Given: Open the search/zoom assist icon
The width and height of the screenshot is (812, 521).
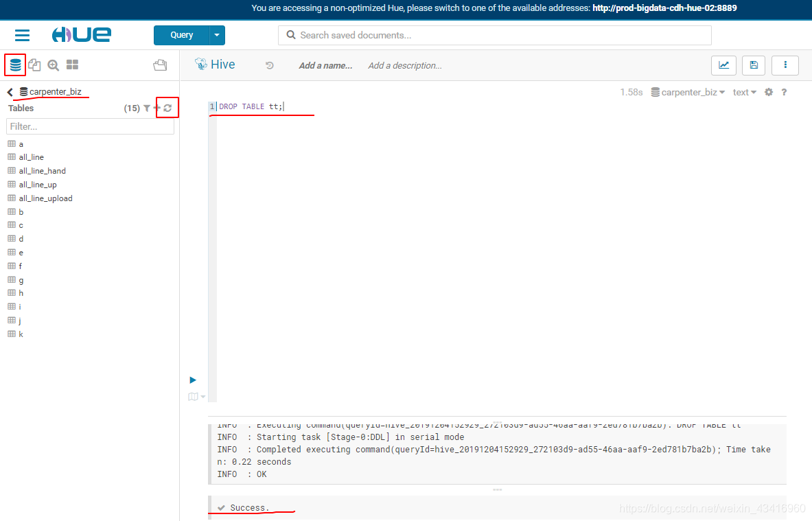Looking at the screenshot, I should click(x=54, y=65).
